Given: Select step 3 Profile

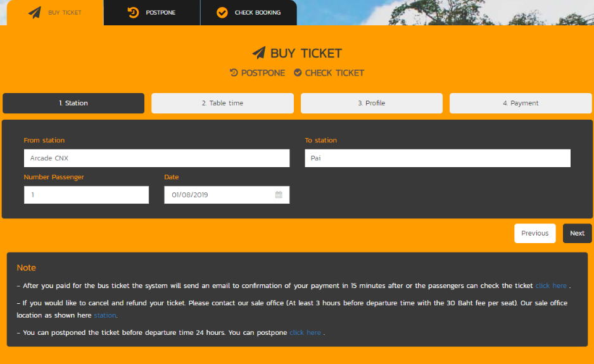Looking at the screenshot, I should tap(371, 103).
